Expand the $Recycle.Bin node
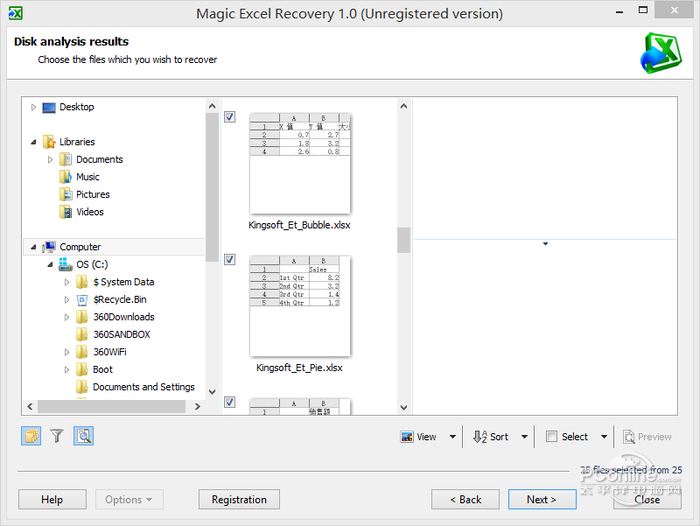700x526 pixels. click(x=67, y=300)
